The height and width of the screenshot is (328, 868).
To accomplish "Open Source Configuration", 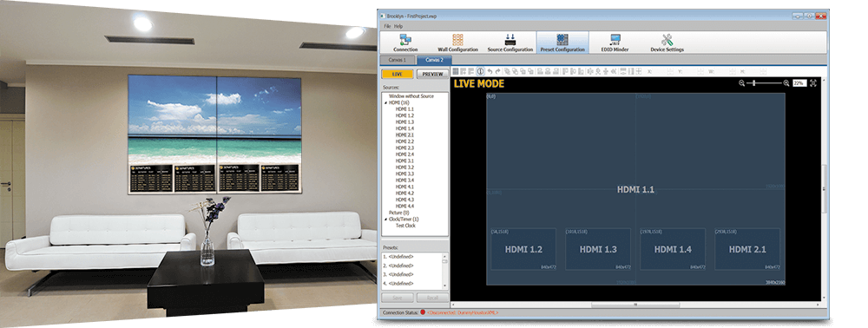I will coord(510,43).
